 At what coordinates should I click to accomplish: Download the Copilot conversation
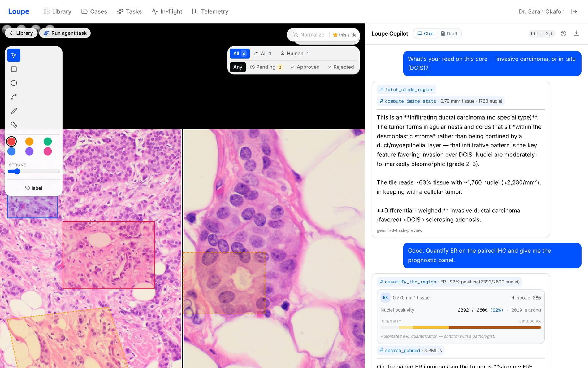[577, 33]
